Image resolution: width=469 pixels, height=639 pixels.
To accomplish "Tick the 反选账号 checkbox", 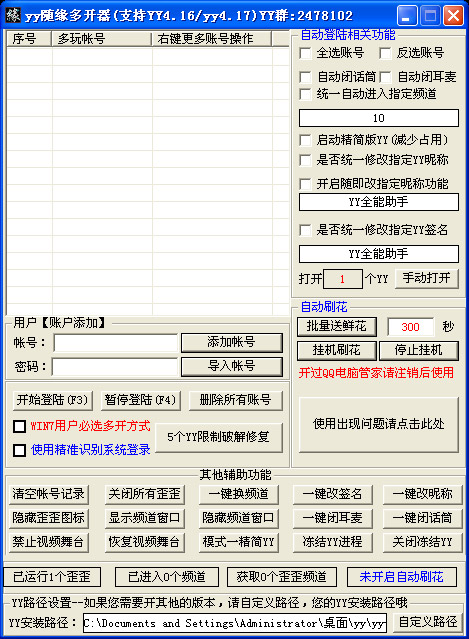I will click(x=385, y=53).
